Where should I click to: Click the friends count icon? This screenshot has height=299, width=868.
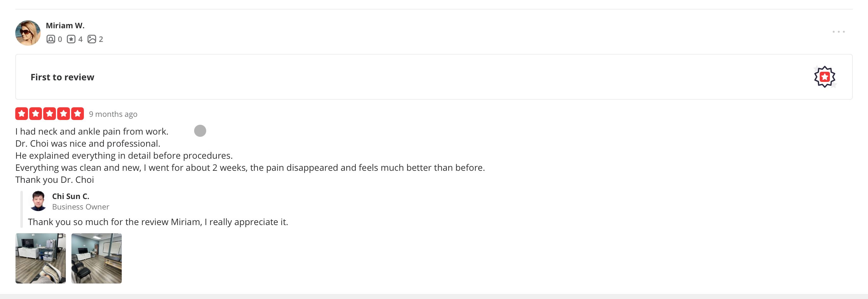pos(51,39)
